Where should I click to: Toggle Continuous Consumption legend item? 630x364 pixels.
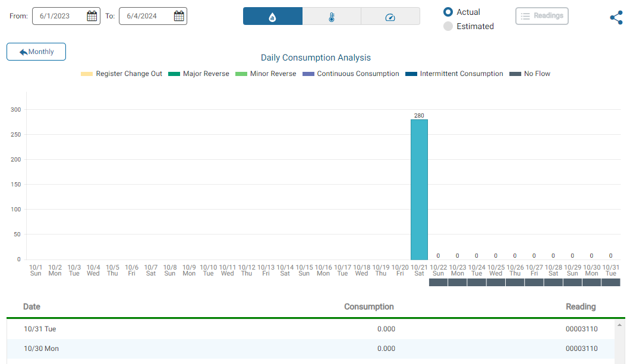(351, 74)
